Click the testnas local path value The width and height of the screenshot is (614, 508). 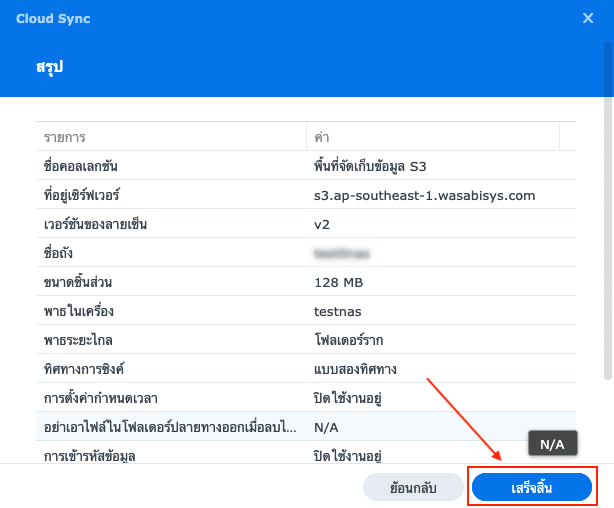click(338, 312)
